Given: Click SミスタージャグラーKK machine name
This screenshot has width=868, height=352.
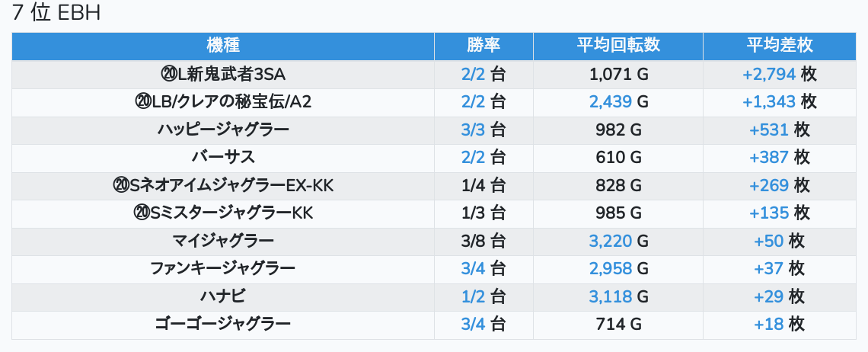Looking at the screenshot, I should click(222, 213).
